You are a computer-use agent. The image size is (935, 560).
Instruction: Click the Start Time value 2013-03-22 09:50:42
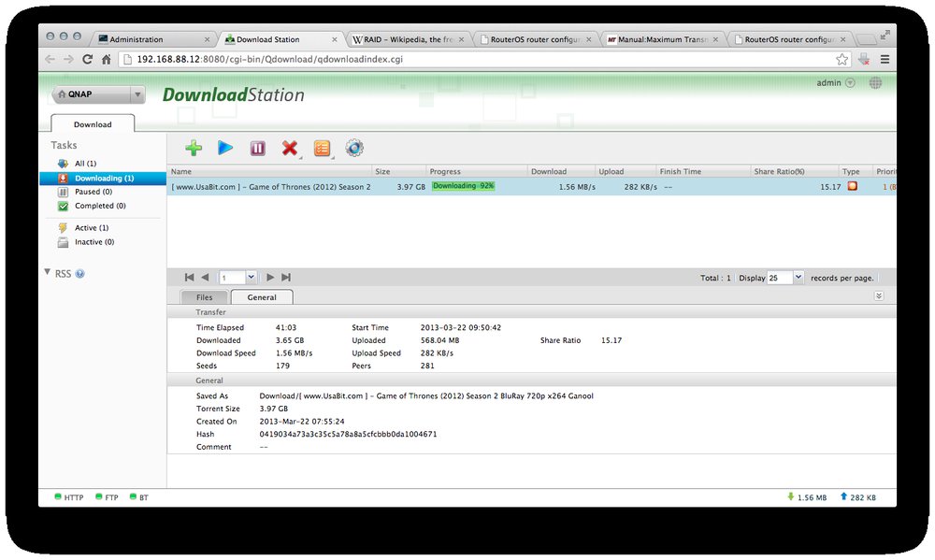(460, 327)
